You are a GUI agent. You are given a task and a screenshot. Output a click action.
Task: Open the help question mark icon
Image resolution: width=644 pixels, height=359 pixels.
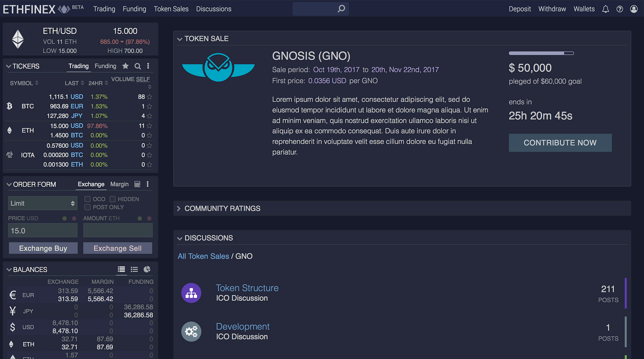[x=620, y=9]
